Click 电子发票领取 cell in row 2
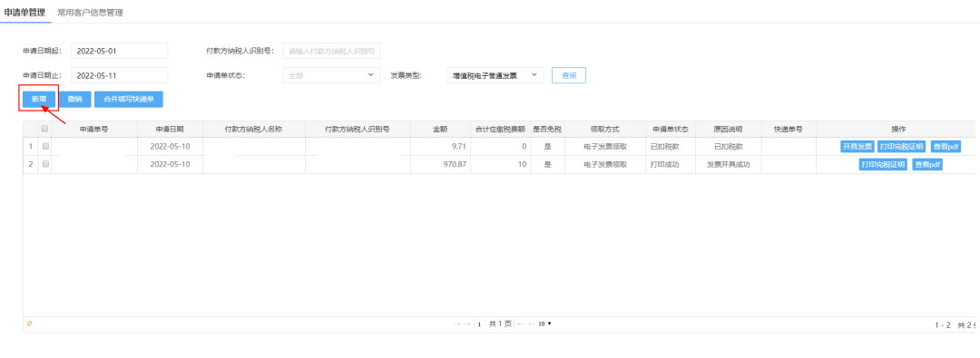 click(x=605, y=165)
